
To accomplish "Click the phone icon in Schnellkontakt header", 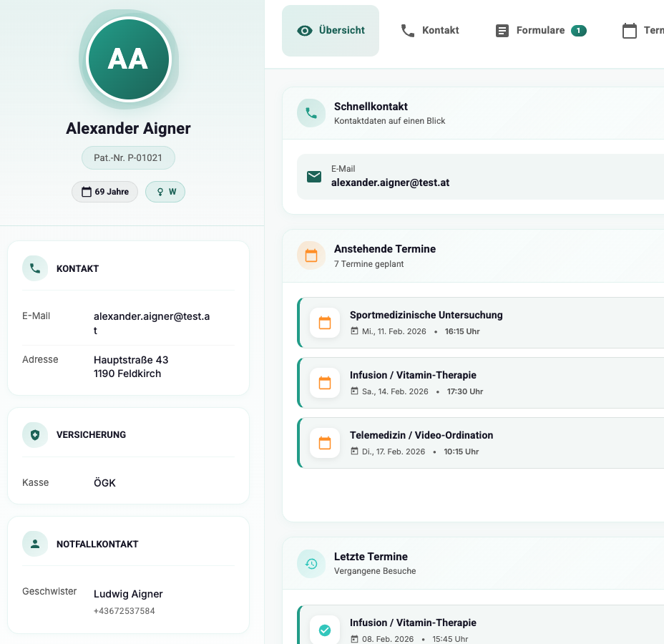I will click(311, 113).
